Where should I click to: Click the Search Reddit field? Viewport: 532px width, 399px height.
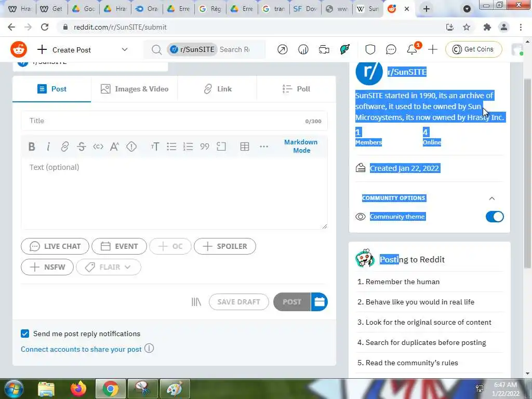(x=234, y=49)
